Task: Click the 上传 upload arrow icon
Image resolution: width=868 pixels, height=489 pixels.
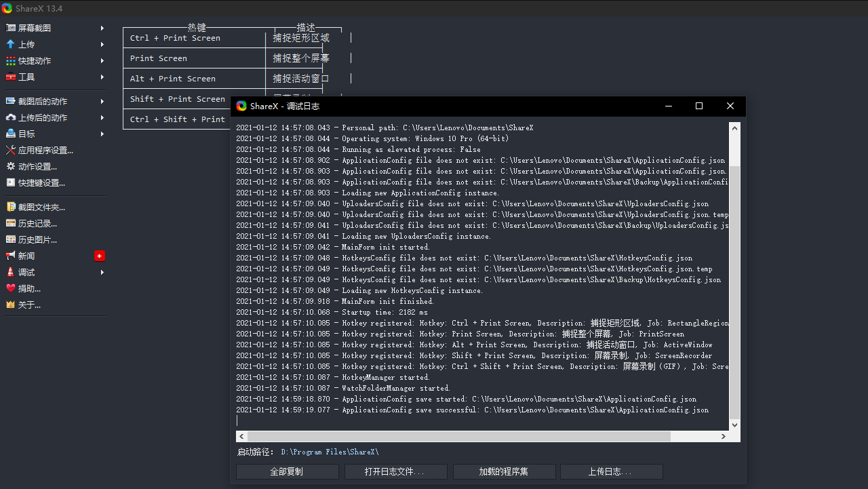Action: (11, 44)
